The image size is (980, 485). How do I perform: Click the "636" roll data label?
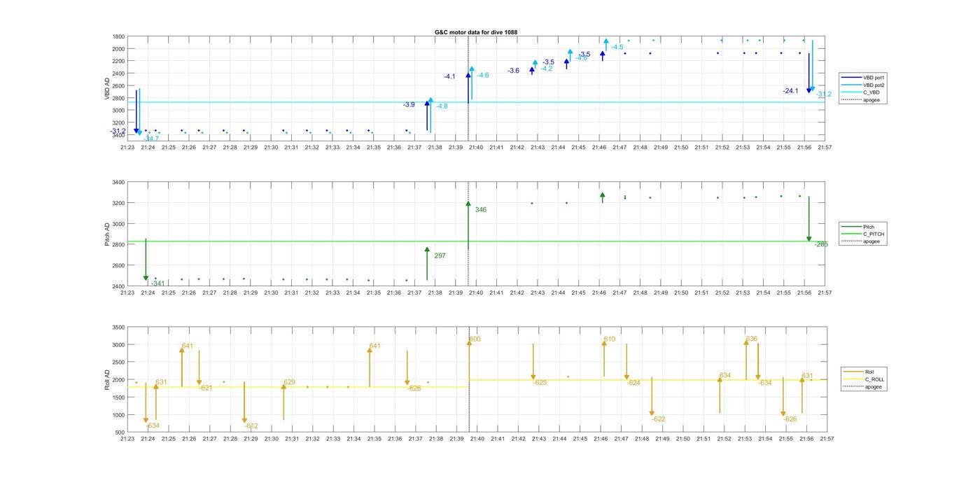[x=752, y=339]
